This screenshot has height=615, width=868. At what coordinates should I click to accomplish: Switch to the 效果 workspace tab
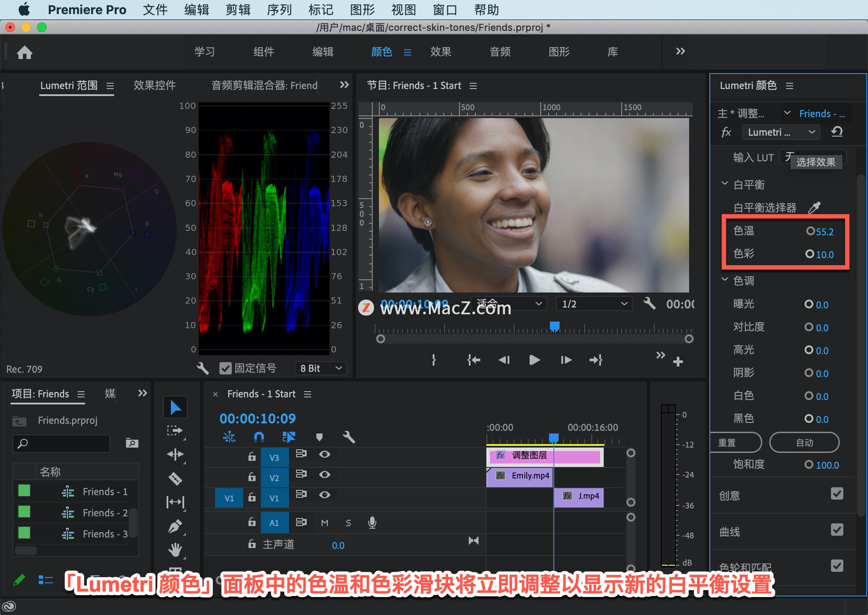coord(440,52)
